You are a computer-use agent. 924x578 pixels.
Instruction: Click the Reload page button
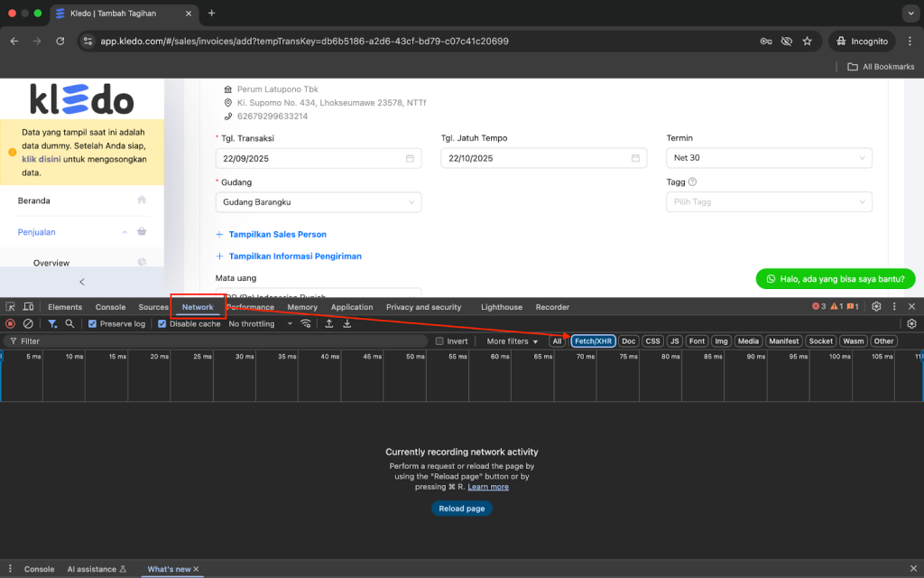[x=461, y=508]
